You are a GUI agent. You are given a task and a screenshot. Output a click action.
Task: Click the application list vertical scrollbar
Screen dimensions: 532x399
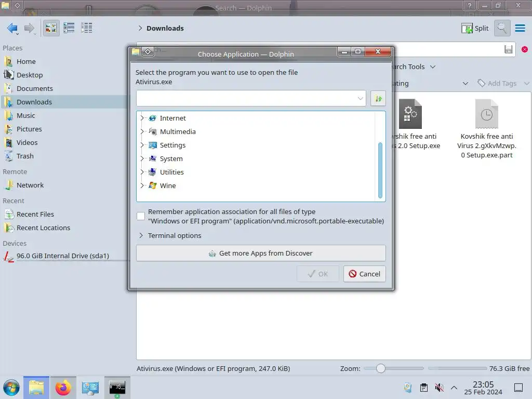point(380,170)
